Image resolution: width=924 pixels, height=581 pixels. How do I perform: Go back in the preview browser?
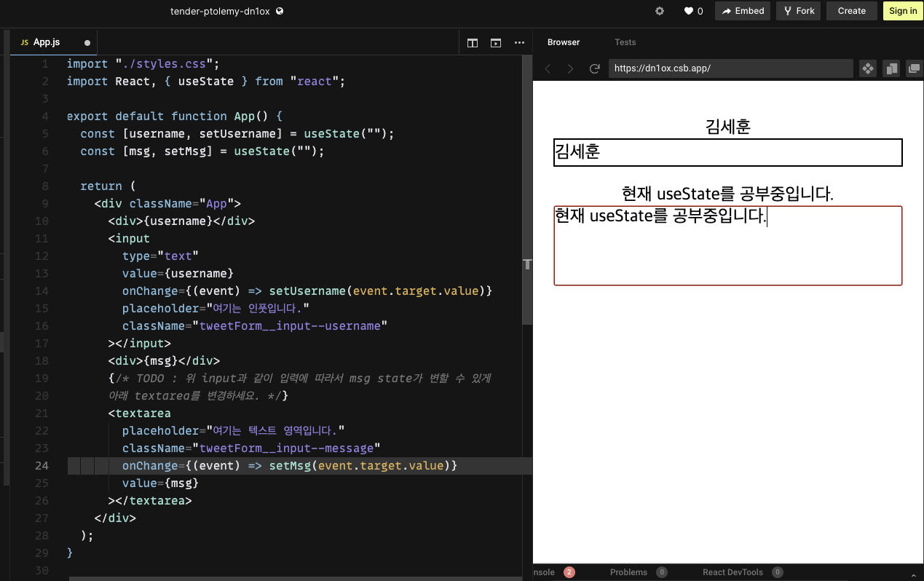548,68
